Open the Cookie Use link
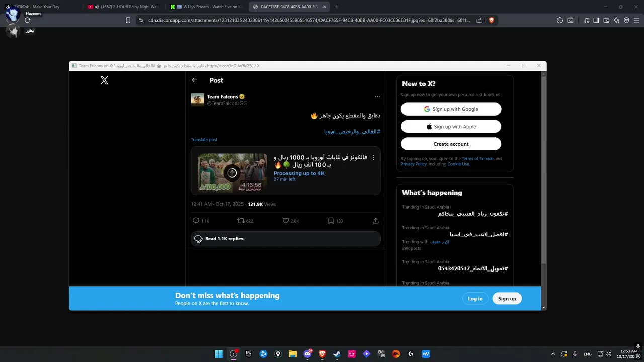644x362 pixels. coord(458,164)
